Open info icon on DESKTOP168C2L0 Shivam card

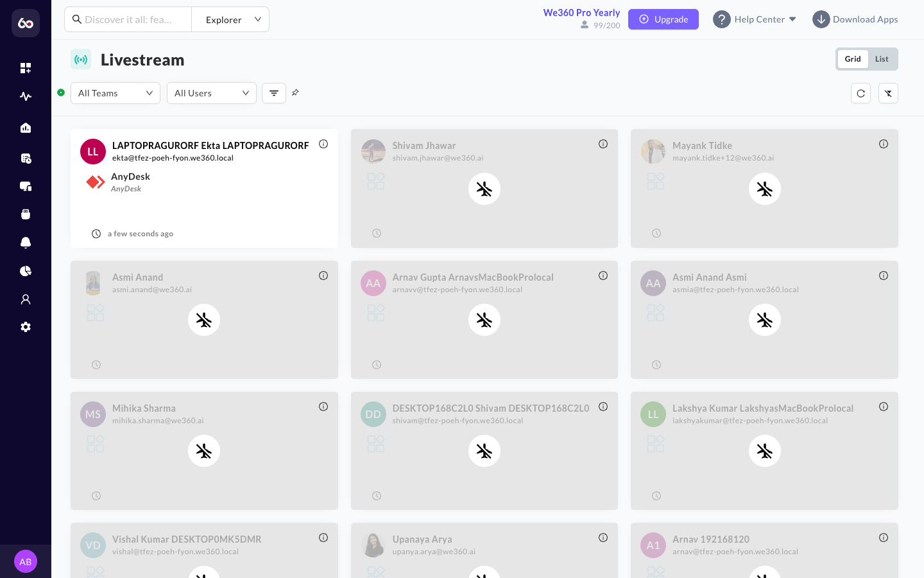coord(603,407)
